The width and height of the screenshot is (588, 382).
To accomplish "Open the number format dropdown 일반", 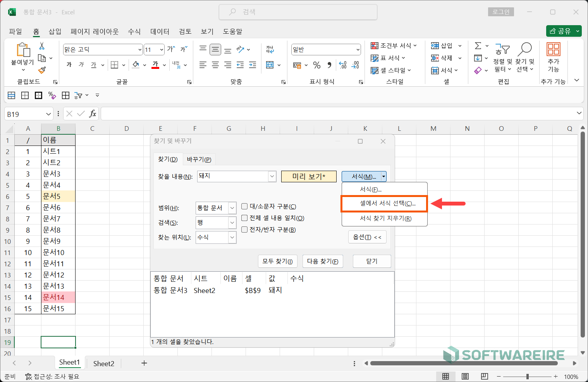I will click(x=358, y=50).
